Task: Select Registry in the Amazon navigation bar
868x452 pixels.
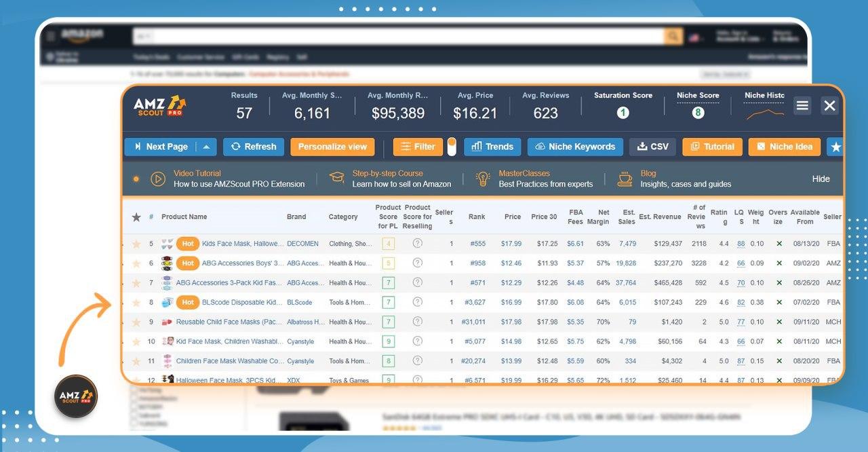Action: tap(278, 58)
